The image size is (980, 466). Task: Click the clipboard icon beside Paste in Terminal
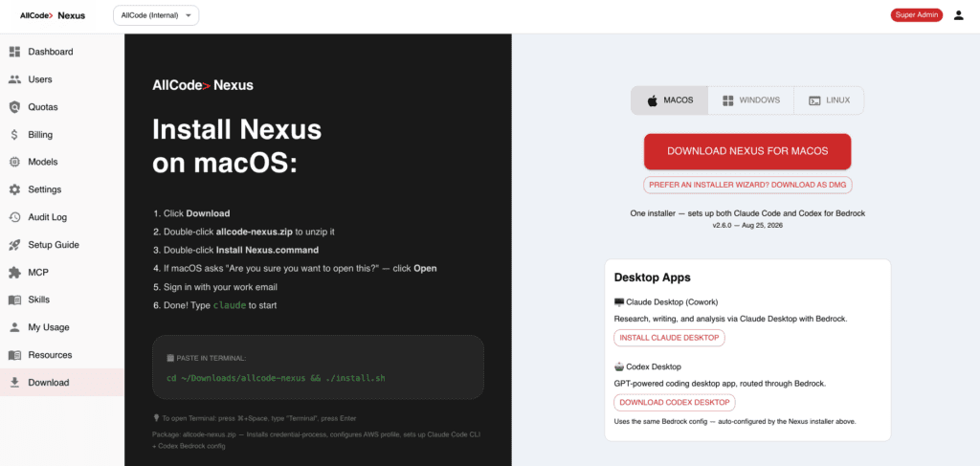[170, 359]
